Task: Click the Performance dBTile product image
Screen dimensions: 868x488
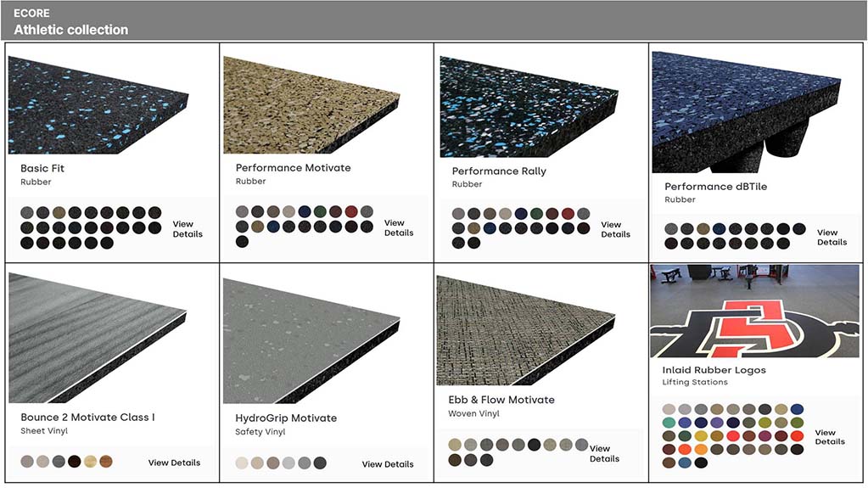Action: pos(746,112)
